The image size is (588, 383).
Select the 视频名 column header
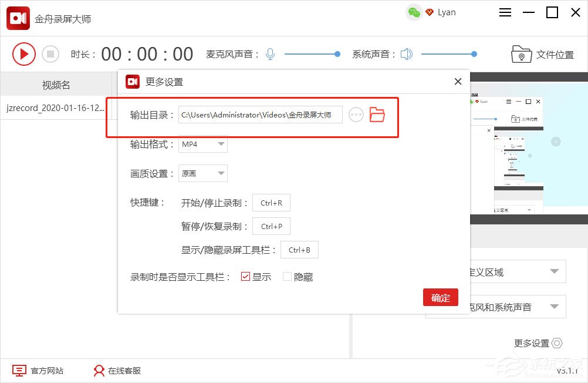(x=56, y=85)
